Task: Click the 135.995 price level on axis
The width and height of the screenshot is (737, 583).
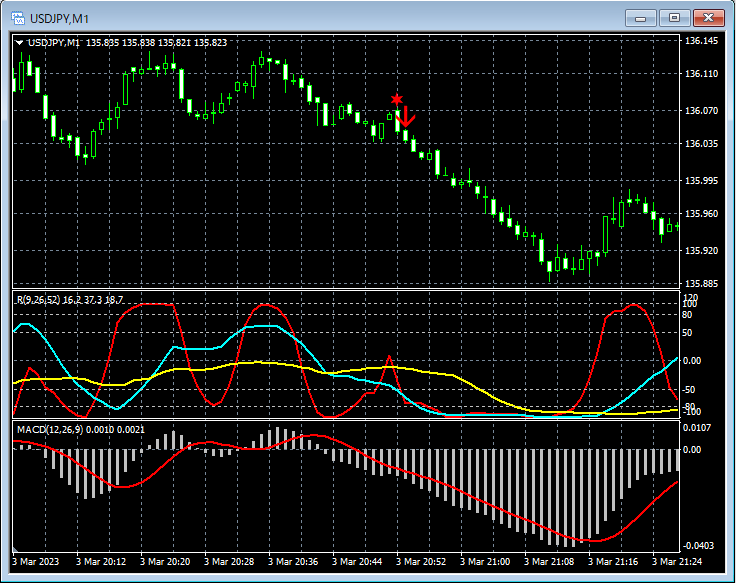Action: [703, 180]
